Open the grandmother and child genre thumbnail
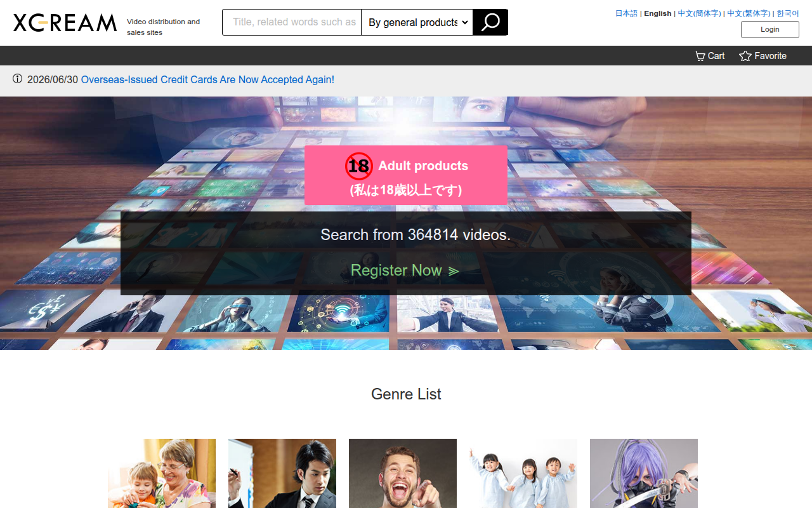This screenshot has width=812, height=508. click(162, 473)
